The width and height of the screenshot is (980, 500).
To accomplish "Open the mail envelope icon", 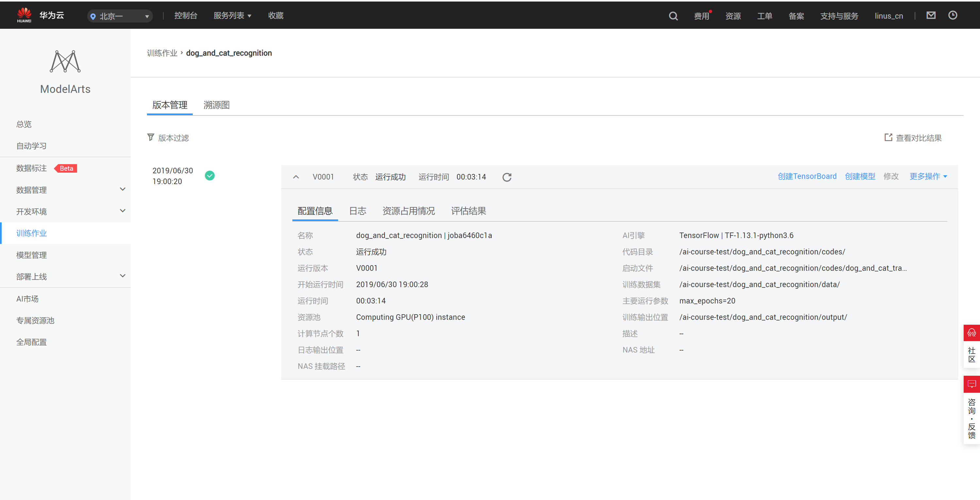I will point(931,15).
